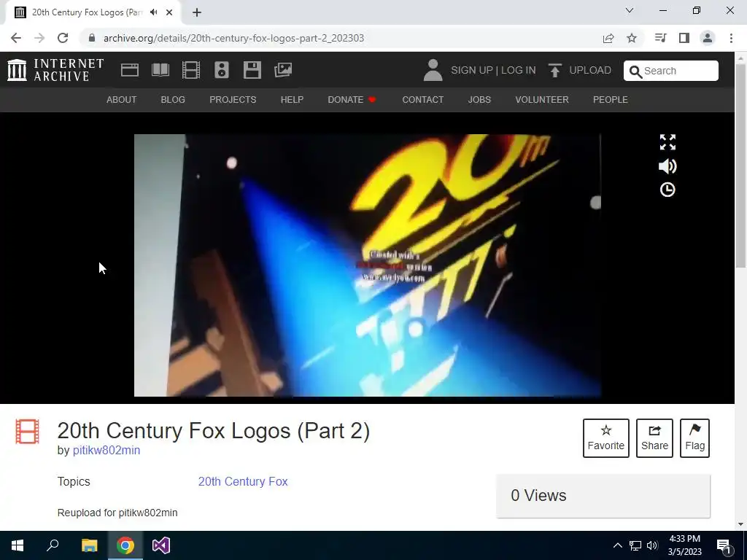View site information via the lock icon

pos(92,38)
